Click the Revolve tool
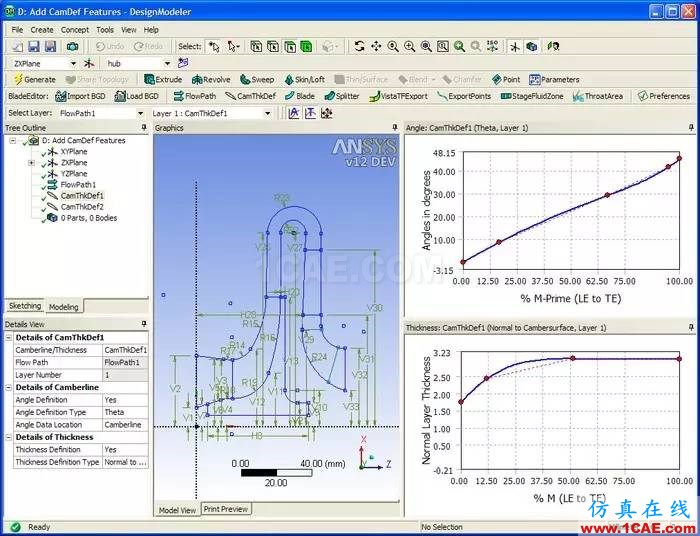Viewport: 700px width, 536px height. pos(211,80)
